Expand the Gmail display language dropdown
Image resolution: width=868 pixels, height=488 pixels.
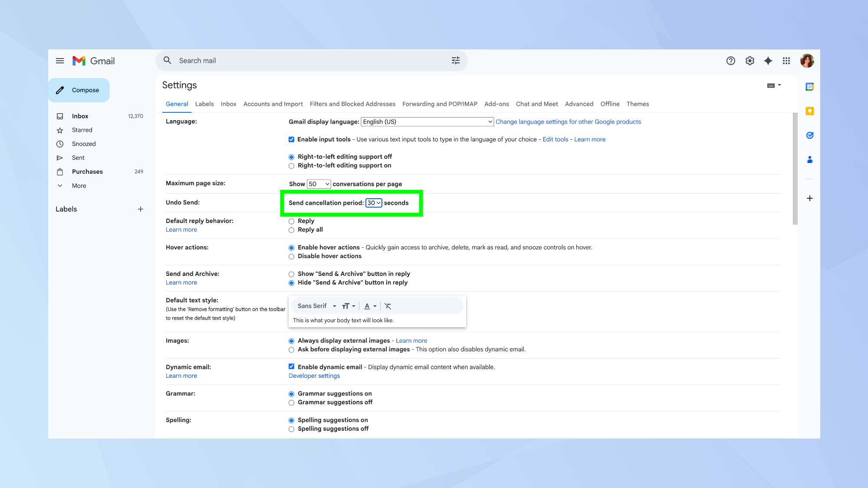[427, 121]
